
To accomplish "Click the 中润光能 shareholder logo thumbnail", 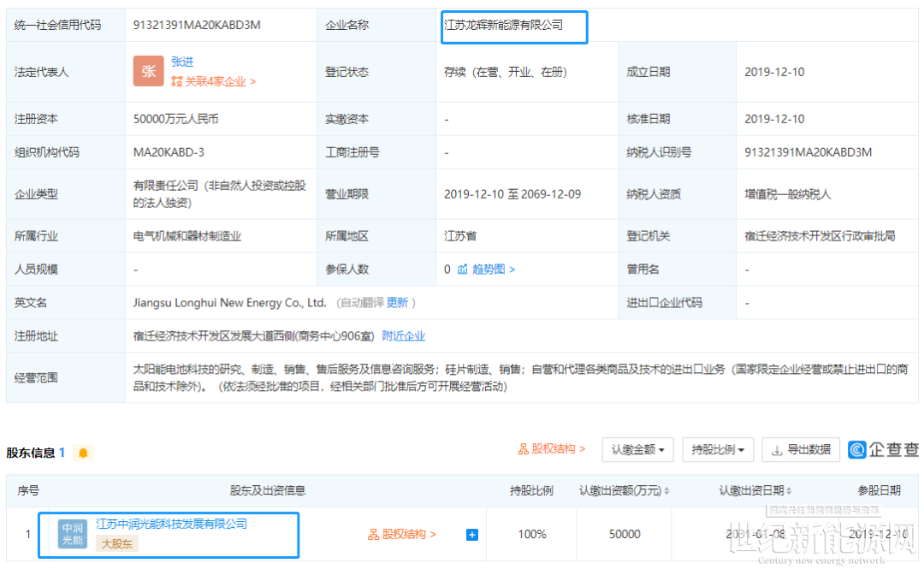I will tap(73, 534).
